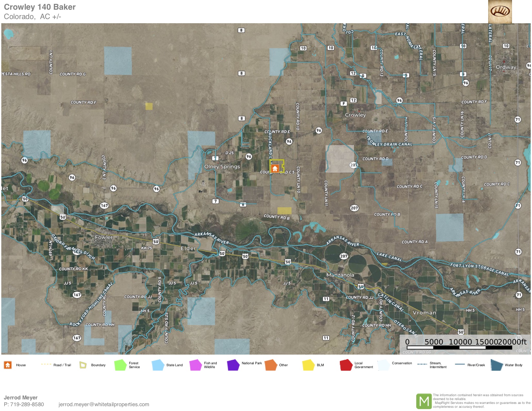
Task: Select the BLM yellow legend swatch
Action: click(x=308, y=365)
